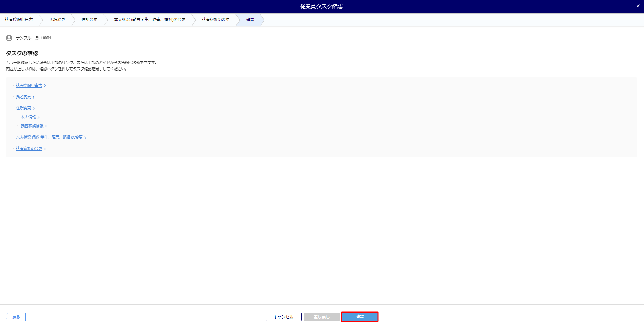Click the キャンセル button

click(284, 317)
